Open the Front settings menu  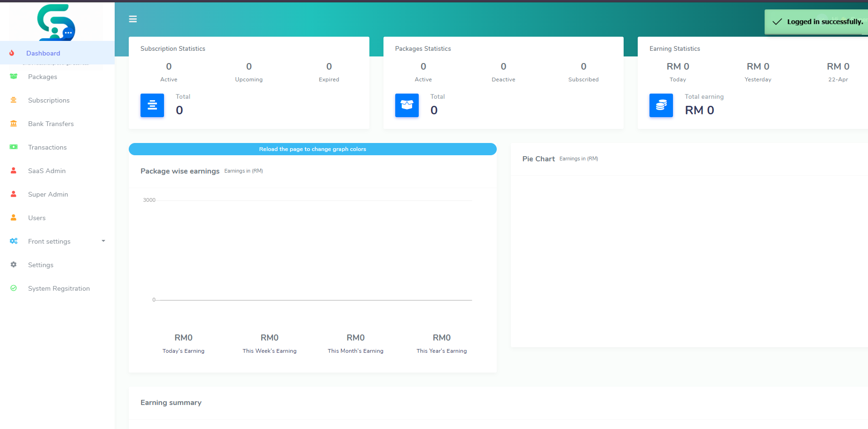pyautogui.click(x=49, y=241)
